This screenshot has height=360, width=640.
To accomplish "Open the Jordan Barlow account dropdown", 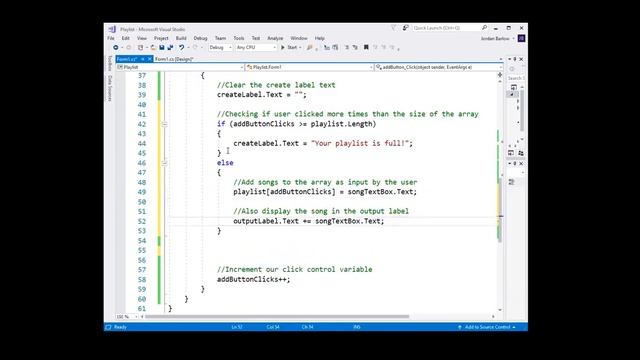I will (497, 38).
